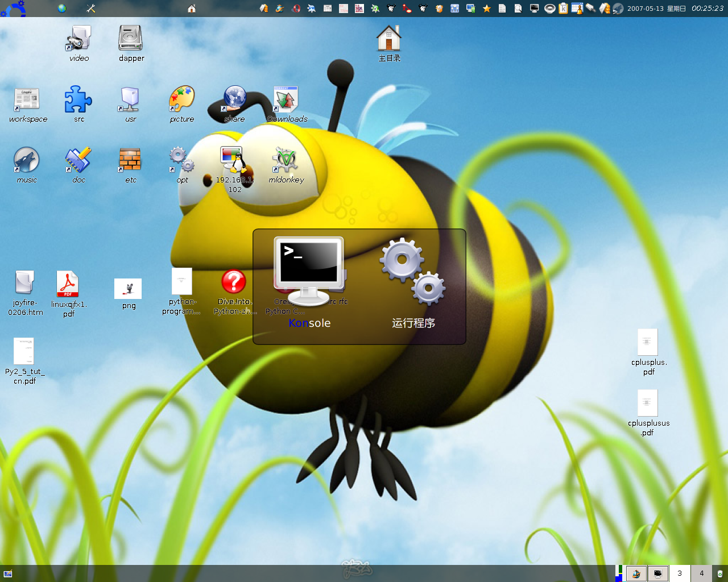This screenshot has height=582, width=728.
Task: Open Py2_5_tut_cn.pdf file
Action: pos(24,361)
